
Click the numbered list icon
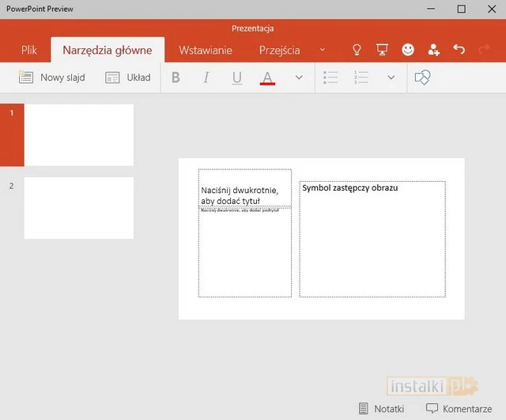point(361,78)
